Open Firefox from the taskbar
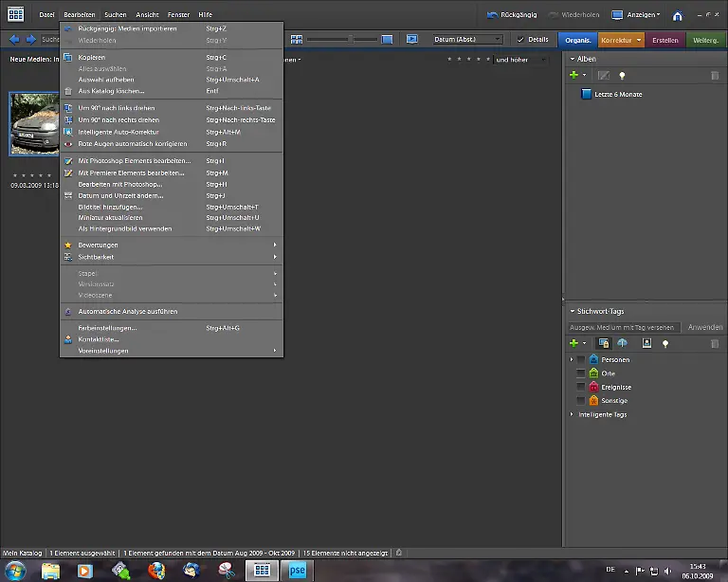Screen dimensions: 728x582 156,570
